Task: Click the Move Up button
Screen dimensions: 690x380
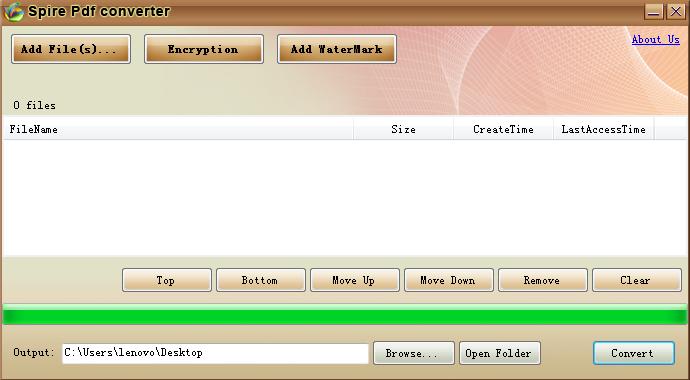Action: pos(355,280)
